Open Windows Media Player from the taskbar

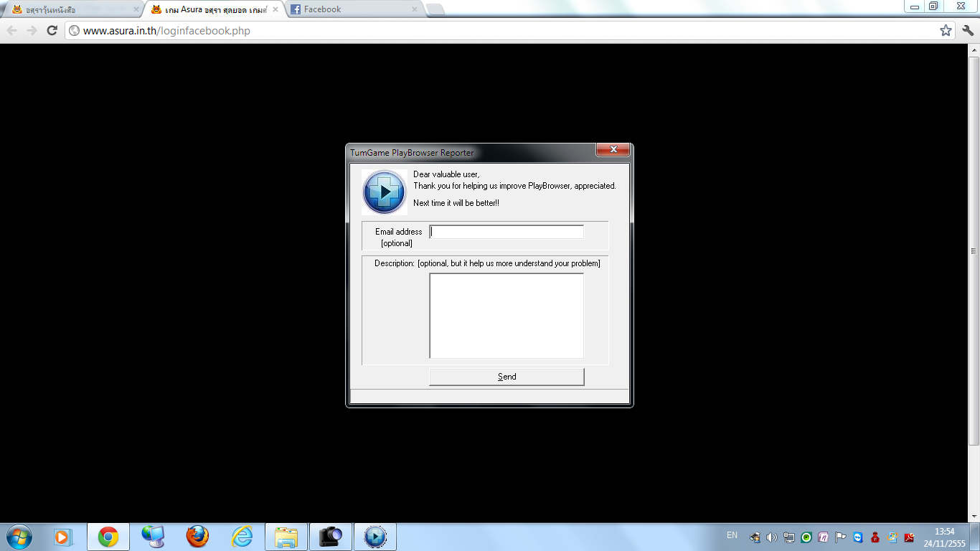[x=63, y=536]
